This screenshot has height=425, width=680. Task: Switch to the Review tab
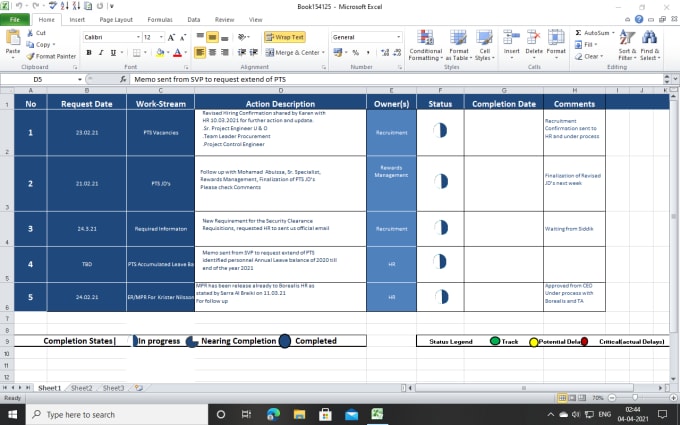pos(224,20)
